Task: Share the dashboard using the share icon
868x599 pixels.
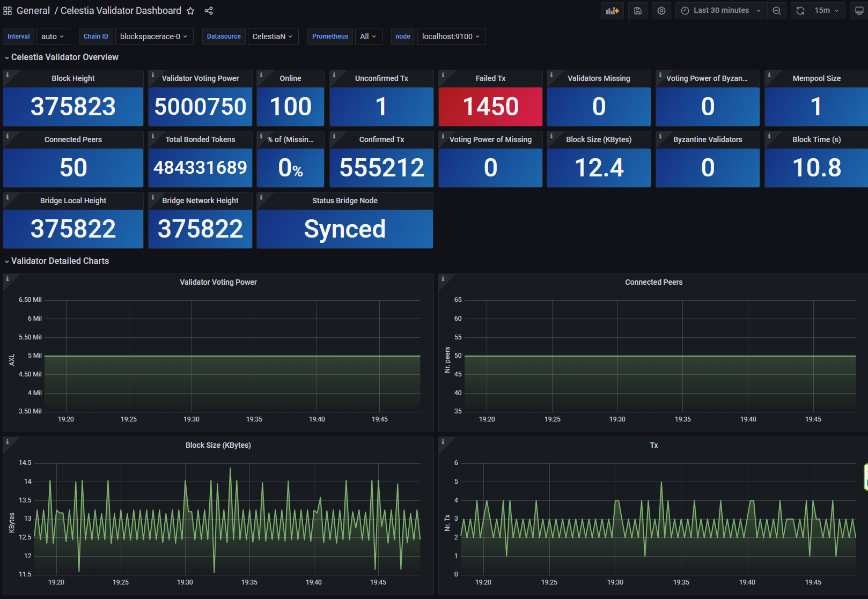Action: tap(208, 10)
